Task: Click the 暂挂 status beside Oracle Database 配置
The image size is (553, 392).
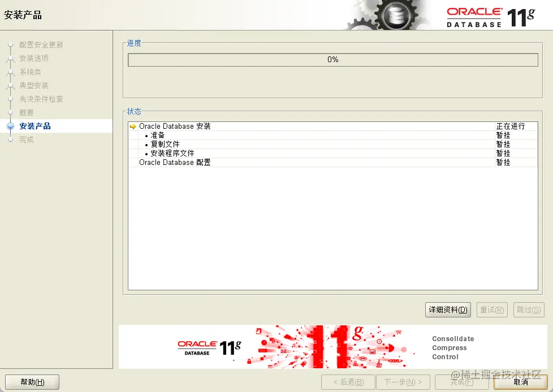Action: point(503,162)
